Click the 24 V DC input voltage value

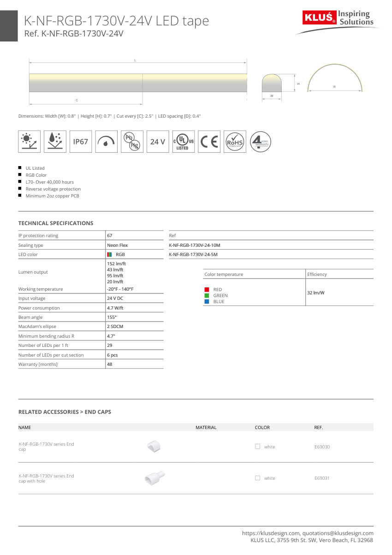pyautogui.click(x=115, y=298)
